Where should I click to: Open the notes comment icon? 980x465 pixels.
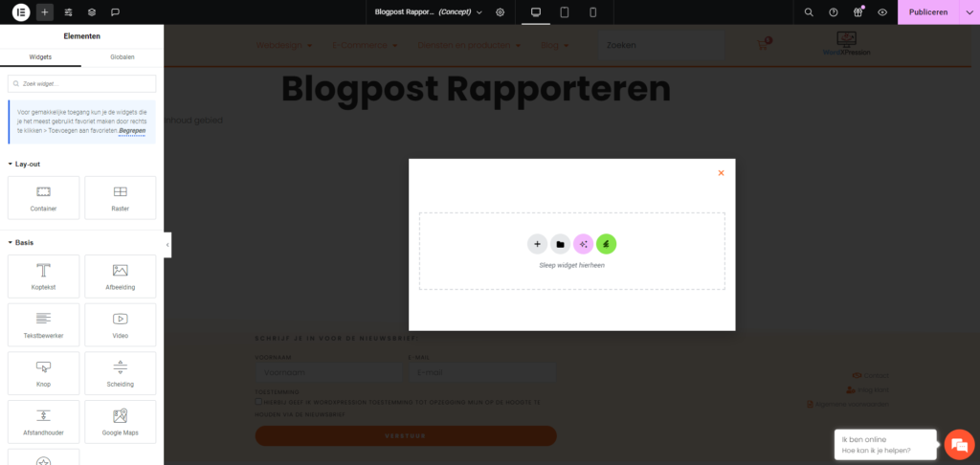tap(115, 11)
